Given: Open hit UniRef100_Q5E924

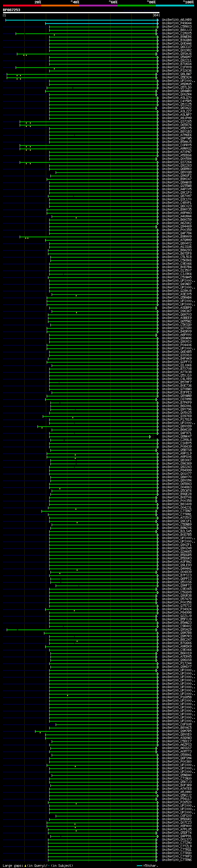Looking at the screenshot, I should click(177, 78).
